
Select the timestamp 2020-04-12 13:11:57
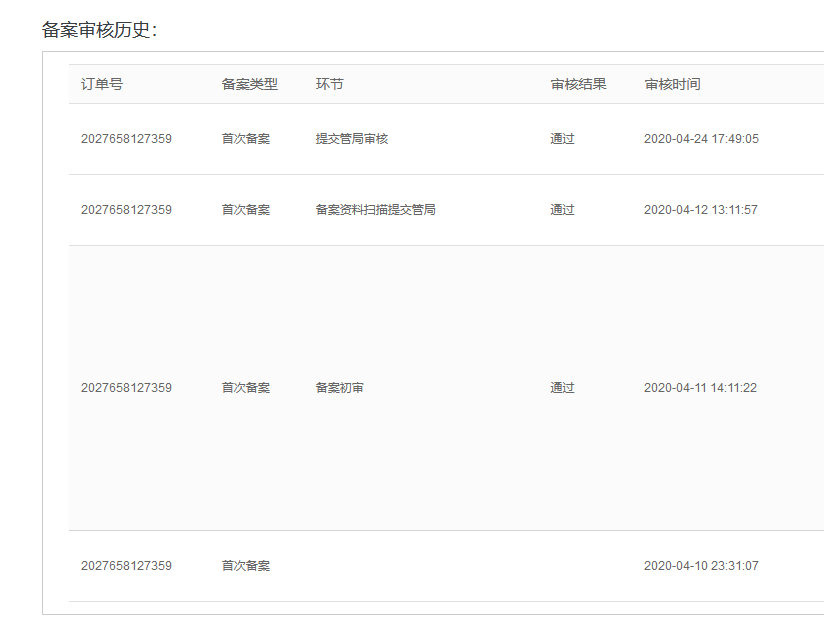(x=700, y=210)
